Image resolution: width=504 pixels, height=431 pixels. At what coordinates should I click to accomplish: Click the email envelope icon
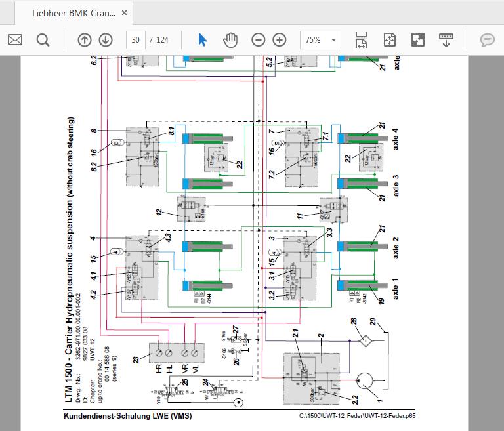15,40
